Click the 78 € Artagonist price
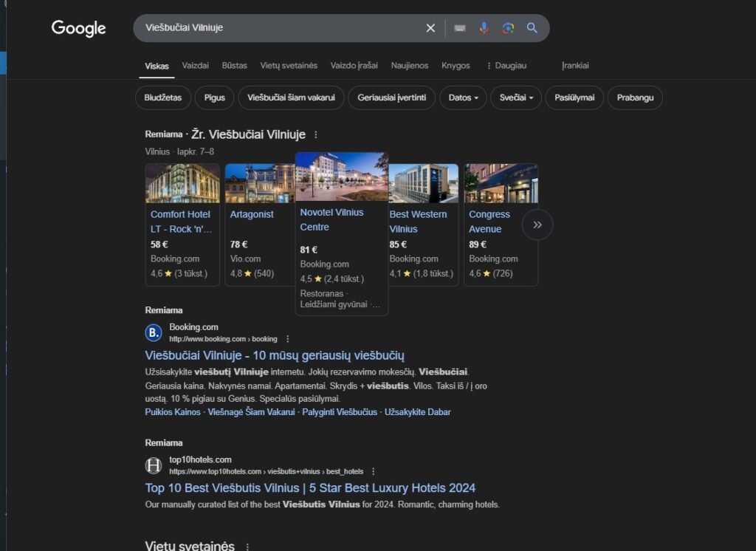756x551 pixels. 238,244
